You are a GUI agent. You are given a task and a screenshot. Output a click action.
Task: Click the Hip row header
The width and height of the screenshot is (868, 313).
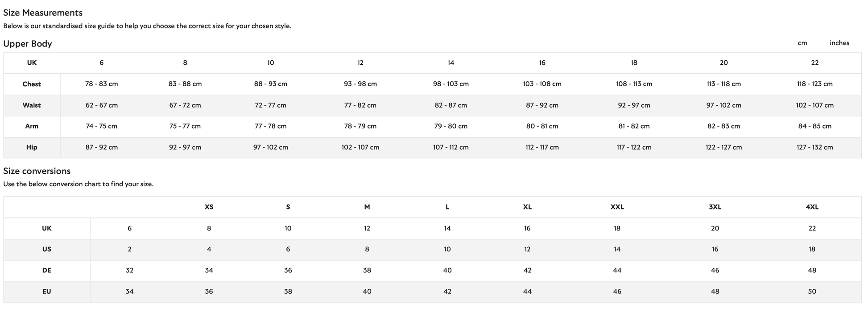32,147
